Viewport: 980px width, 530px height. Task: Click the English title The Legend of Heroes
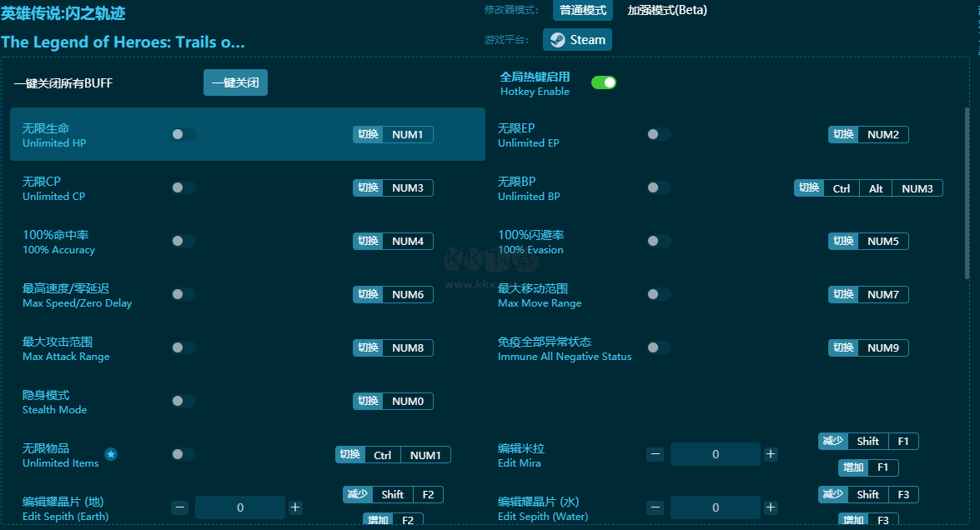click(x=123, y=42)
